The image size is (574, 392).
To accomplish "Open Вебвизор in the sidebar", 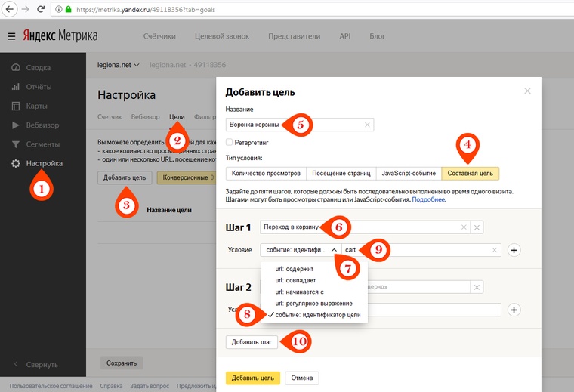I will 42,125.
